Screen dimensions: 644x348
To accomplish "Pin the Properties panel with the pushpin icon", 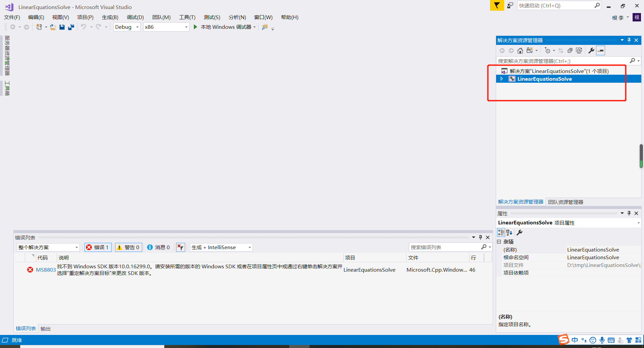I will click(629, 213).
